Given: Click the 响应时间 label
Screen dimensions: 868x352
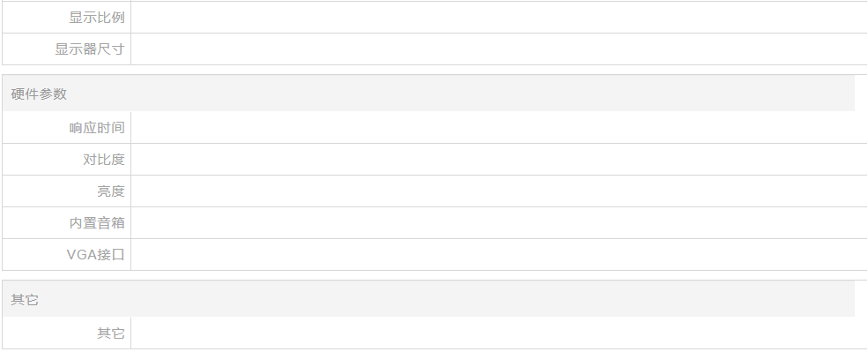Looking at the screenshot, I should (x=96, y=128).
